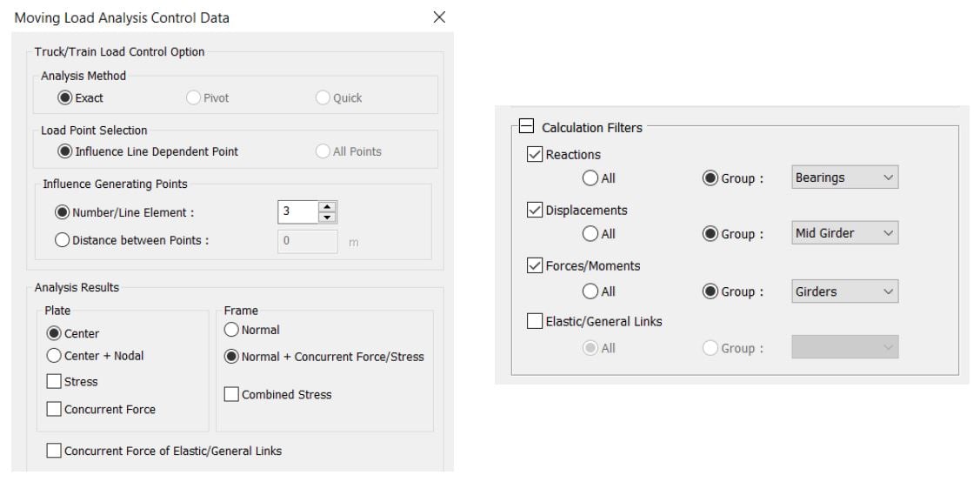The width and height of the screenshot is (980, 482).
Task: Choose All Points load point selection
Action: [323, 151]
